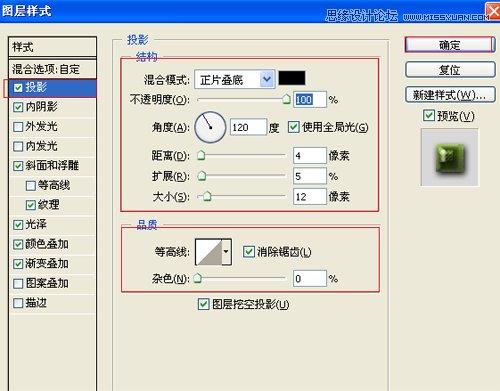
Task: Select the 内阴影 label in style list
Action: tap(41, 107)
